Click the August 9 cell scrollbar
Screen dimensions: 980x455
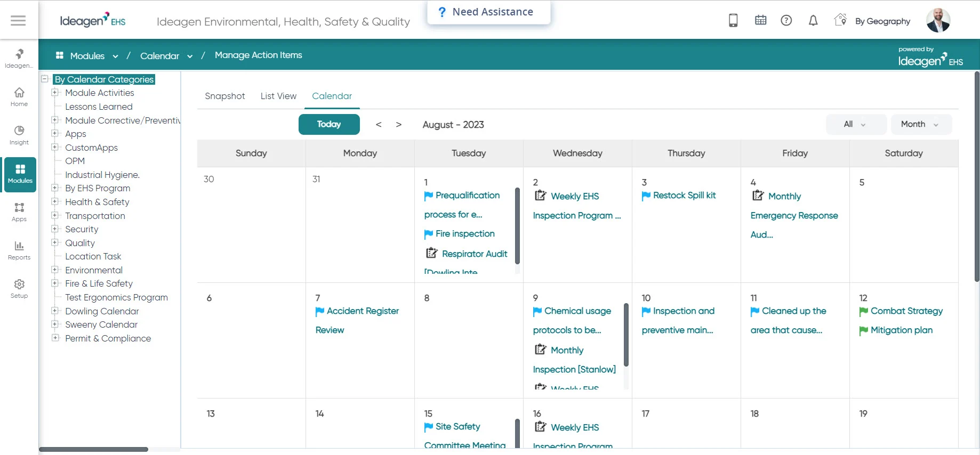[x=626, y=335]
